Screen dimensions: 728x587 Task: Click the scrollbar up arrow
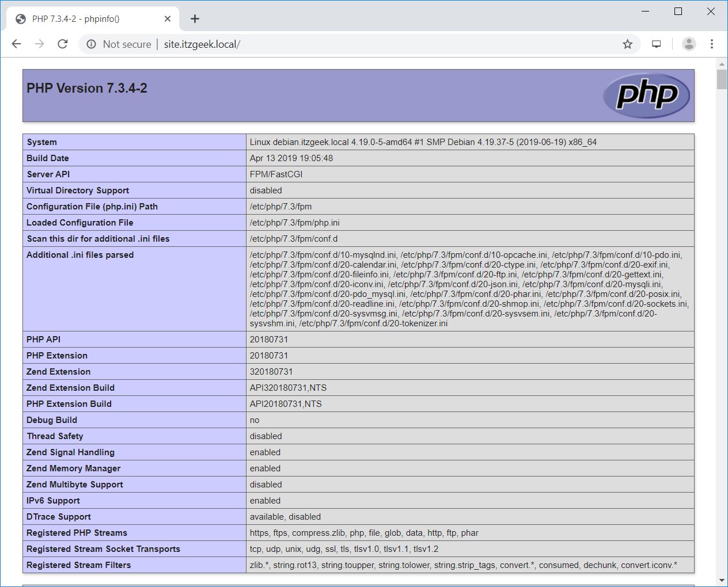(722, 63)
